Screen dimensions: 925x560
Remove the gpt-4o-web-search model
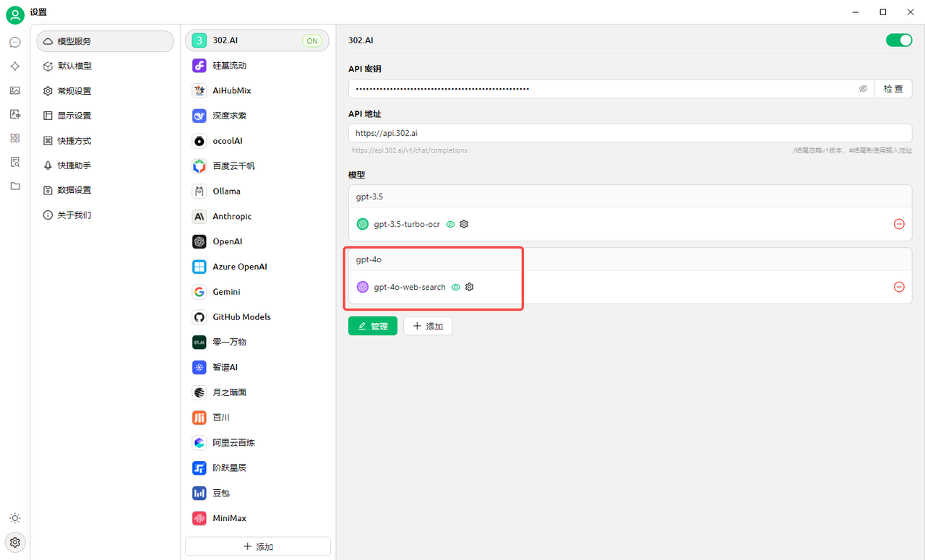(899, 287)
